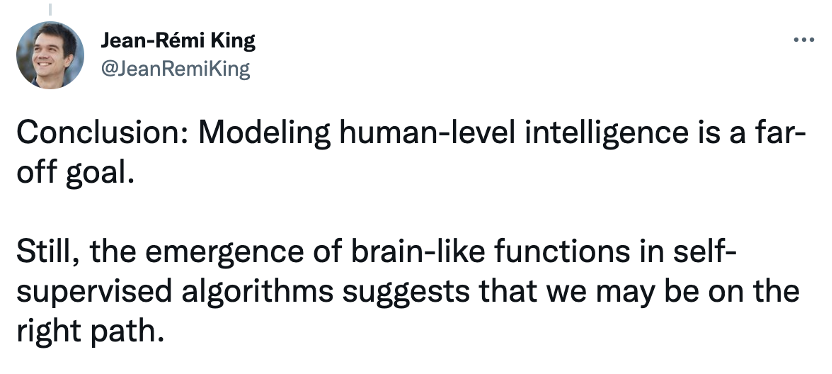Click the word "Modeling" in the tweet
The image size is (832, 374).
[265, 134]
